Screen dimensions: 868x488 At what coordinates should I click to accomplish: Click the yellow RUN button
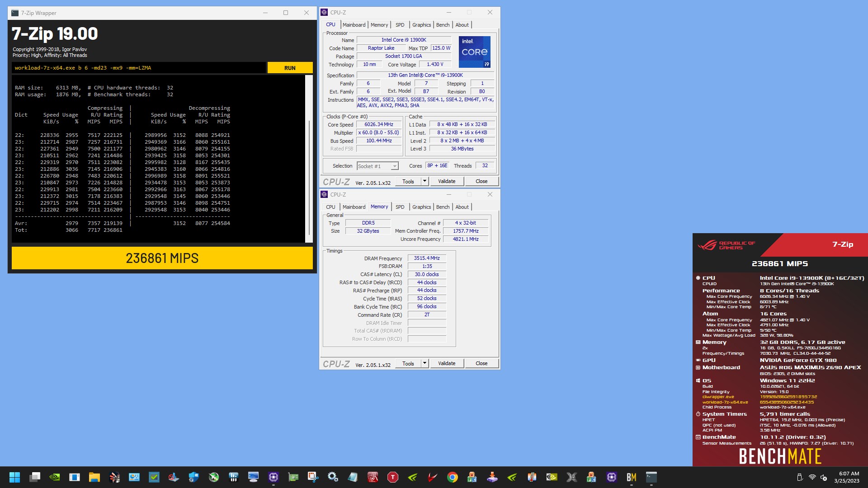(x=290, y=68)
